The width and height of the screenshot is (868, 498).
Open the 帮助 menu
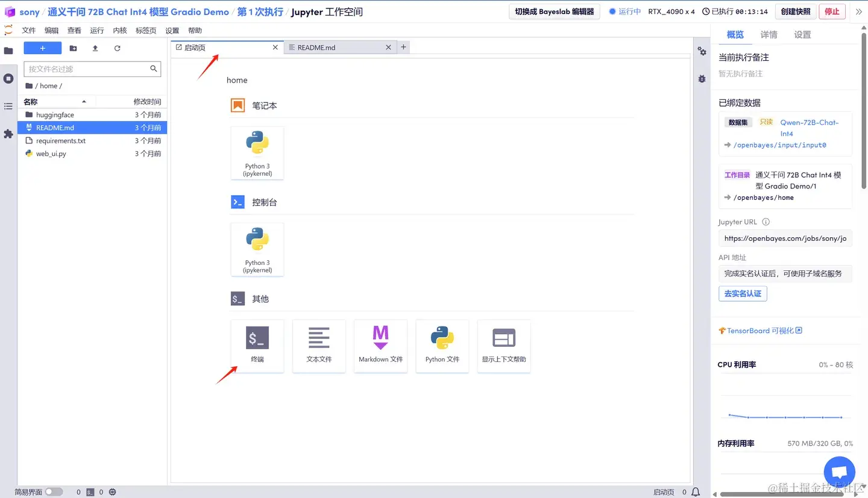pos(195,30)
